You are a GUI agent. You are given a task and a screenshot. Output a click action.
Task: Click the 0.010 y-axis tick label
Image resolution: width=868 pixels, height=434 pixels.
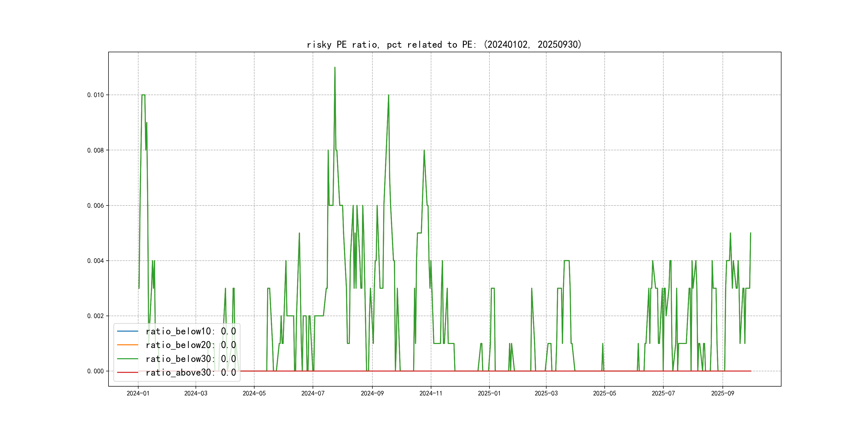pos(95,95)
